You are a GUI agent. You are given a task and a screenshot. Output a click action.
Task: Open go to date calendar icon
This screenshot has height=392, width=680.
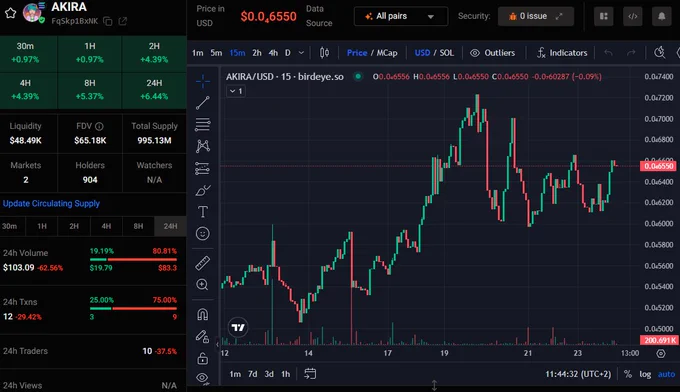310,373
